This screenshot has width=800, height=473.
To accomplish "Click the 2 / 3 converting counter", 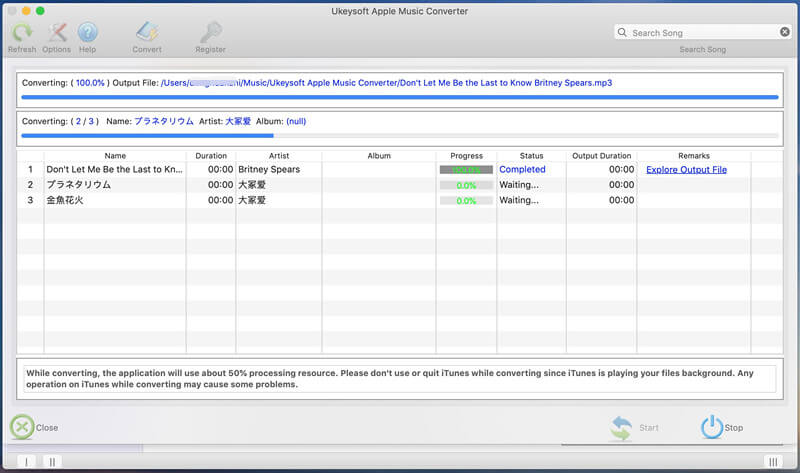I will (85, 121).
